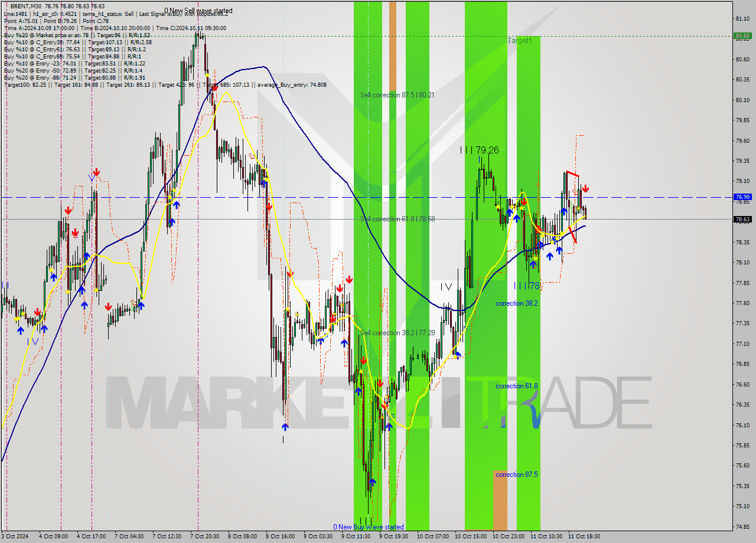Click 'Sell correction 38.2 | 77.28' label
Screen dimensions: 756x543
397,333
